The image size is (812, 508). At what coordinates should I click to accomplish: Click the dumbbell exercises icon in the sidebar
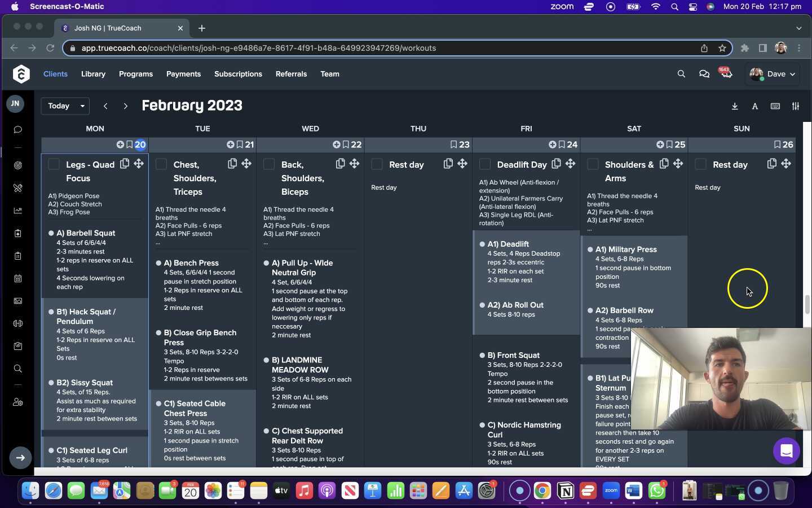(18, 323)
